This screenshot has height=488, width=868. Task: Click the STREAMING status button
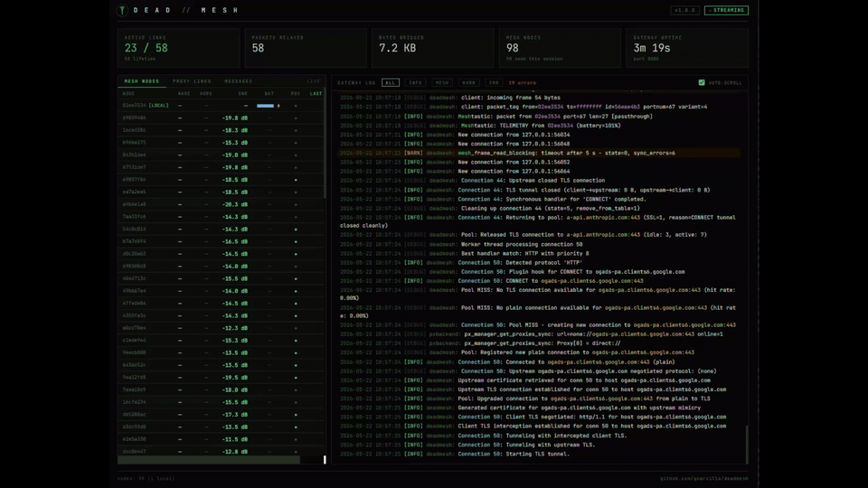coord(726,10)
